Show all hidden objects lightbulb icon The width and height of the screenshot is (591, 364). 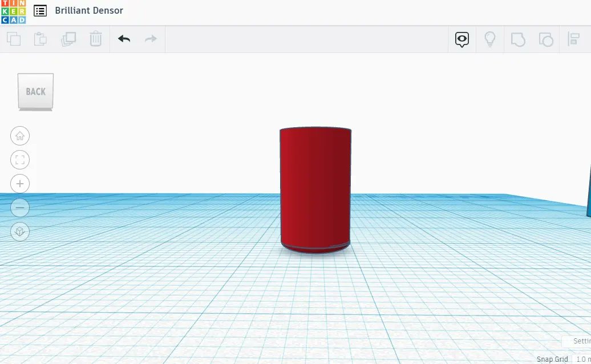pyautogui.click(x=489, y=39)
